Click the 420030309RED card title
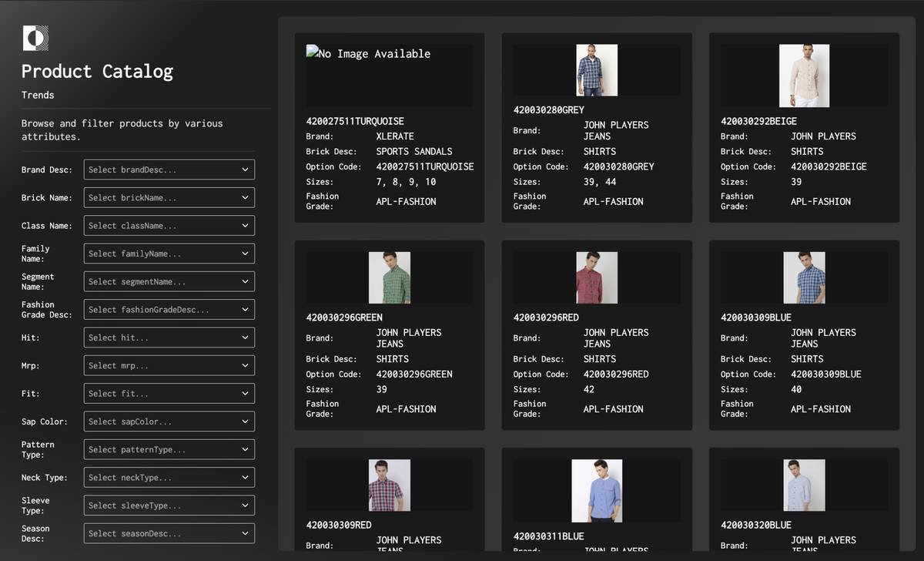924x561 pixels. point(339,525)
